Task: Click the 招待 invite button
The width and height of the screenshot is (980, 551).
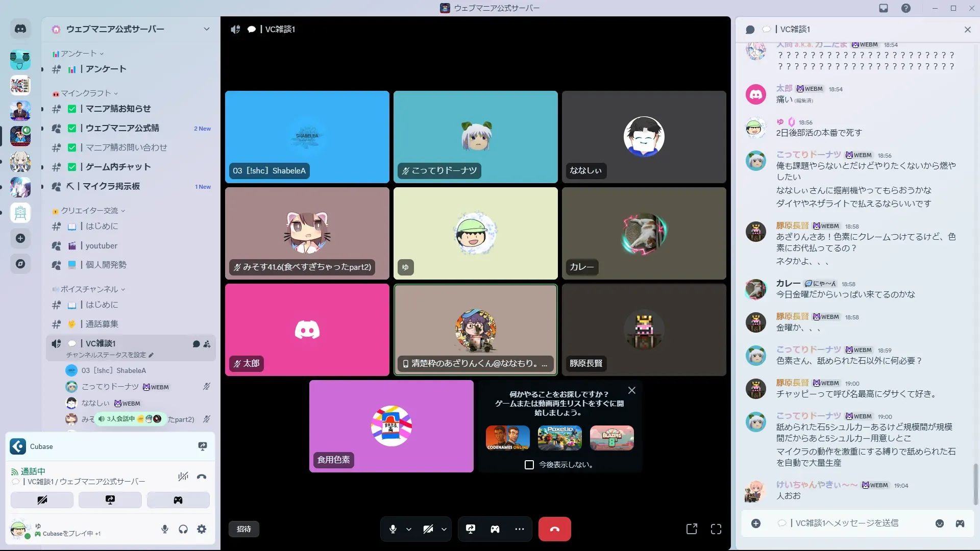Action: pyautogui.click(x=244, y=529)
